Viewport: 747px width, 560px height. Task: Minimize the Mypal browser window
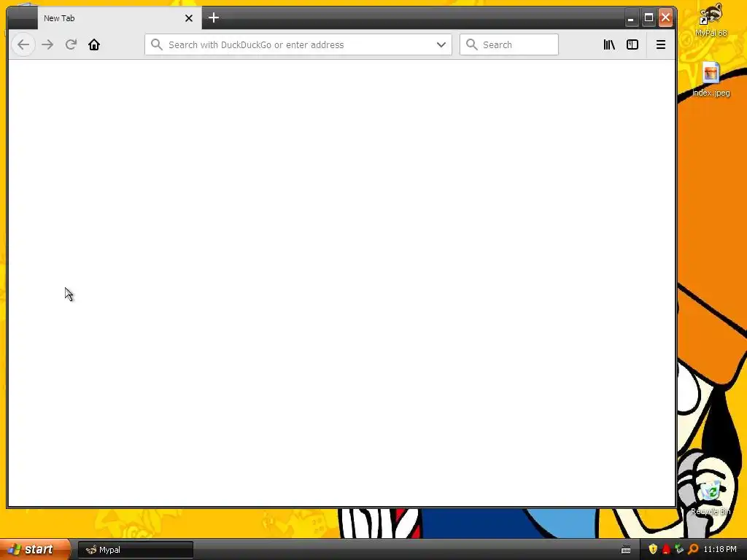(631, 18)
